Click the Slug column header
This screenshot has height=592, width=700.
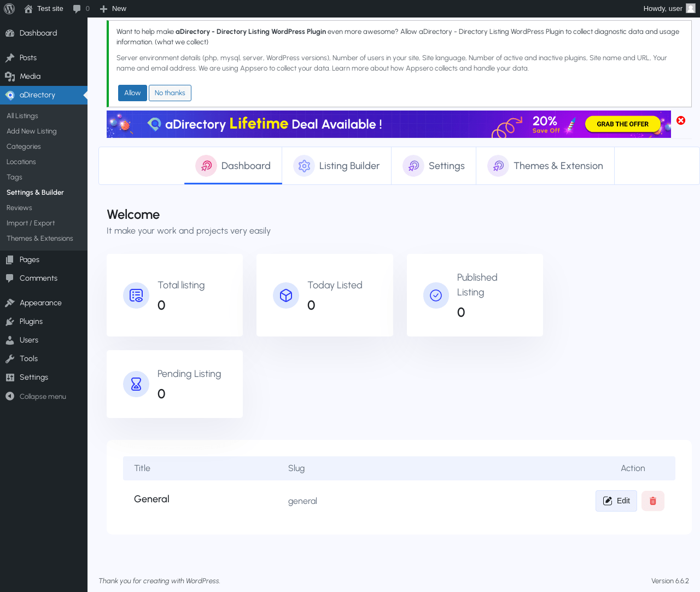click(x=296, y=468)
